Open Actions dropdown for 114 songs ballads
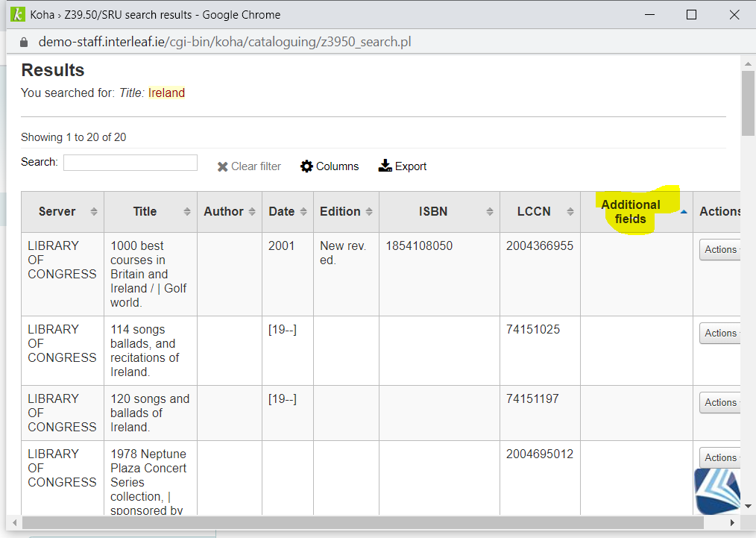 point(720,333)
